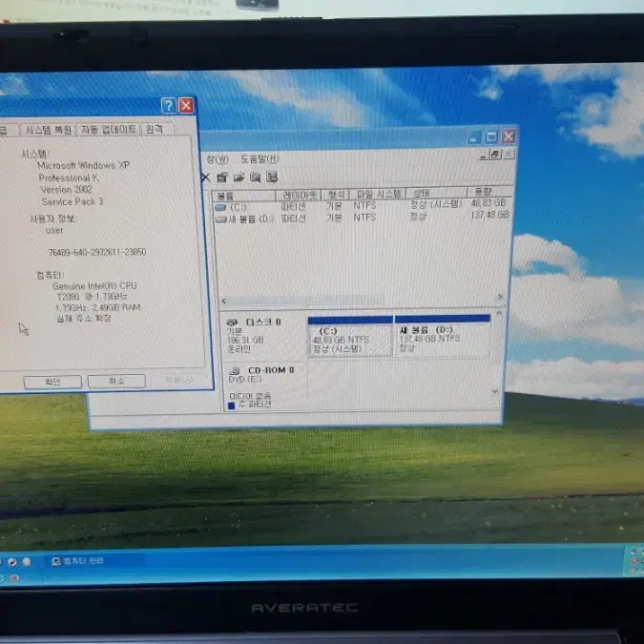Click the 주 파티션 blue legend swatch
644x644 pixels.
231,406
